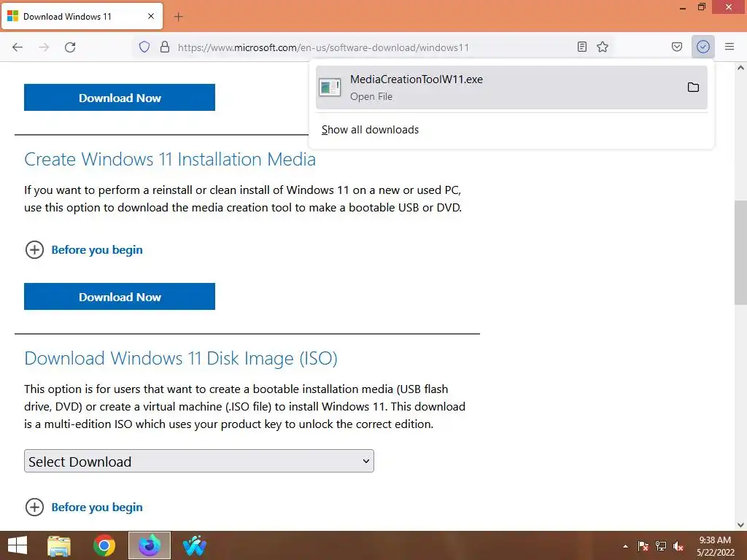747x560 pixels.
Task: Bookmark this page with the star icon
Action: [x=603, y=47]
